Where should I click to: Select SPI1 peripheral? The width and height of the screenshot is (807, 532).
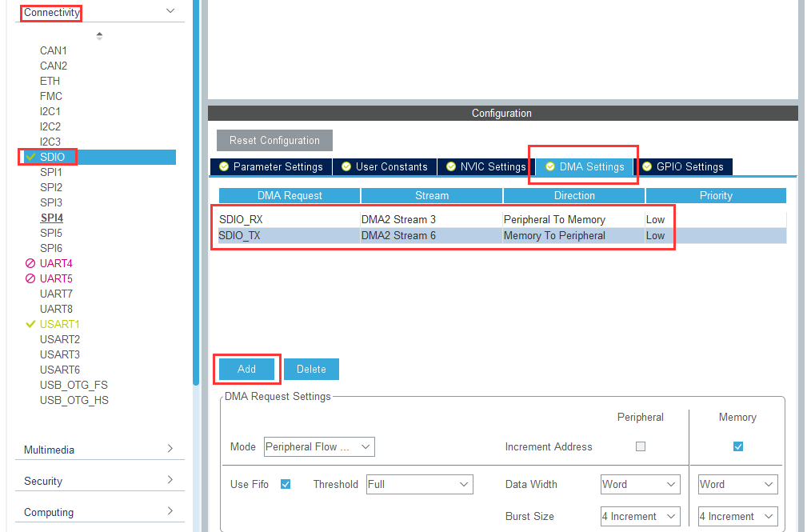[x=51, y=172]
